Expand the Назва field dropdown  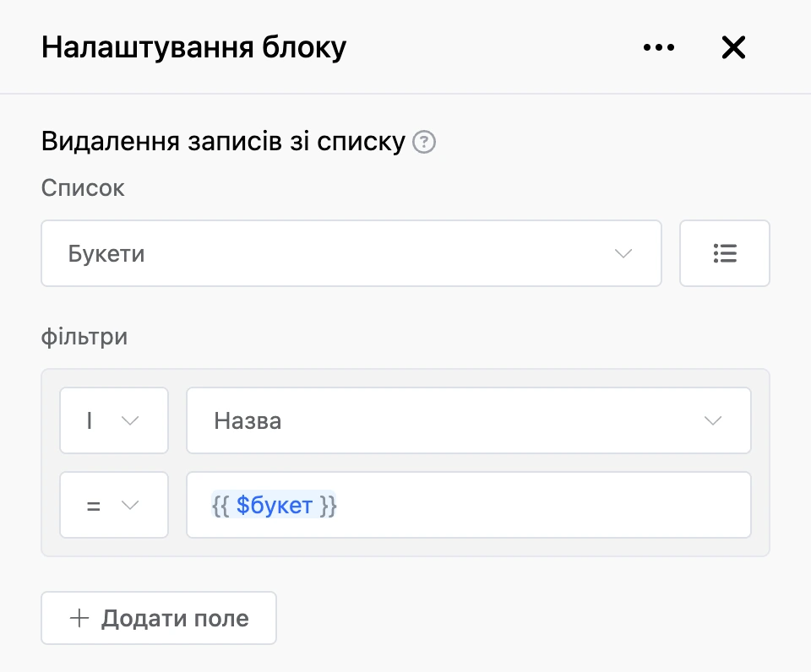pos(469,420)
